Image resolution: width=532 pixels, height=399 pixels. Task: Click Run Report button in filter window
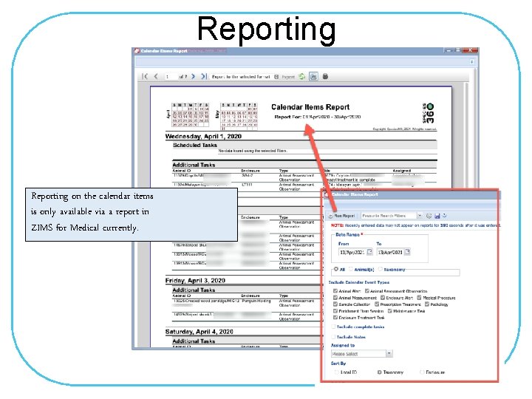(341, 216)
